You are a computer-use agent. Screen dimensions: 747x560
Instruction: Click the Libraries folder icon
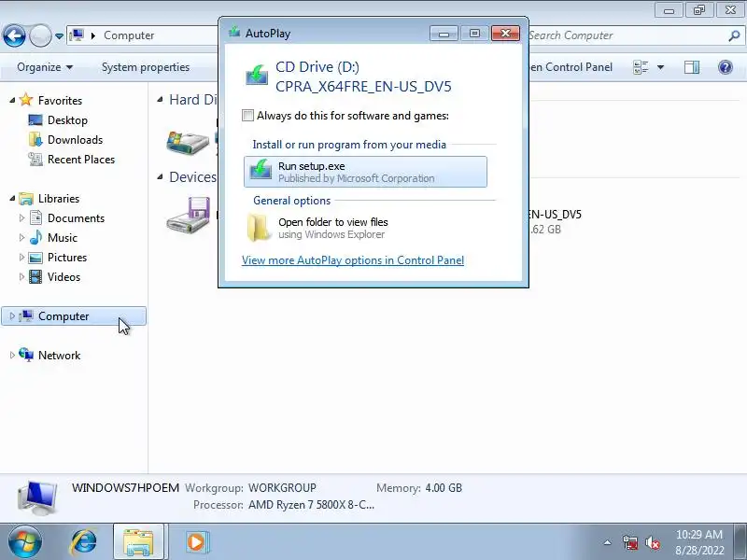coord(26,199)
